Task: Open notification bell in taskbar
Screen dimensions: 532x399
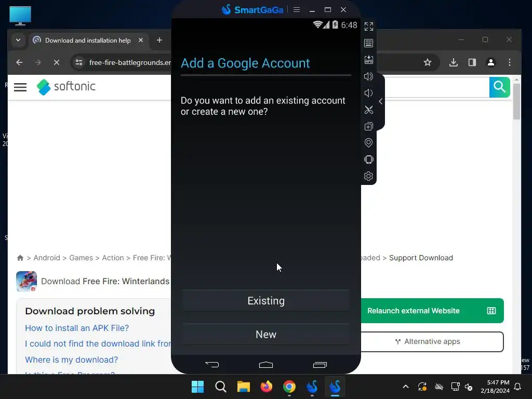Action: 518,387
